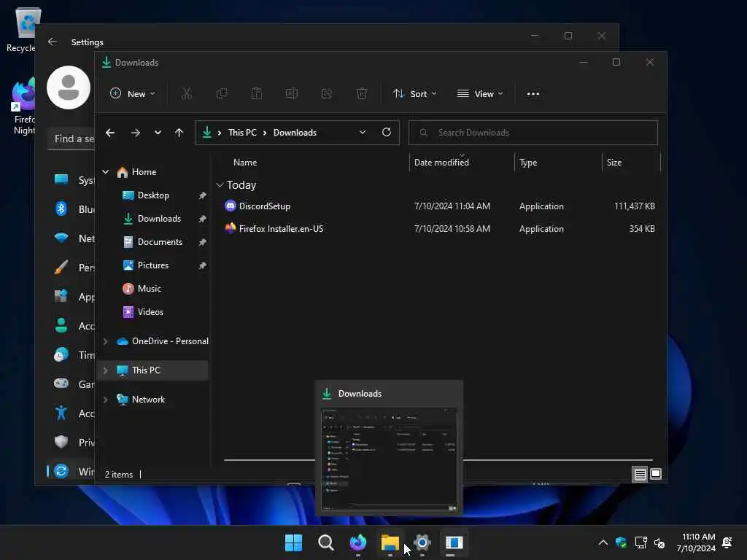This screenshot has width=747, height=560.
Task: Click the taskbar clock and date
Action: [695, 542]
